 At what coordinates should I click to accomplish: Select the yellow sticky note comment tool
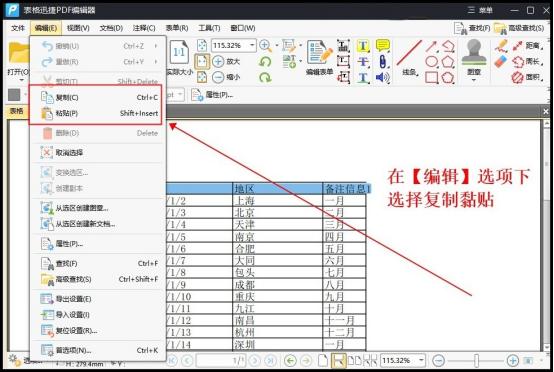(x=383, y=46)
